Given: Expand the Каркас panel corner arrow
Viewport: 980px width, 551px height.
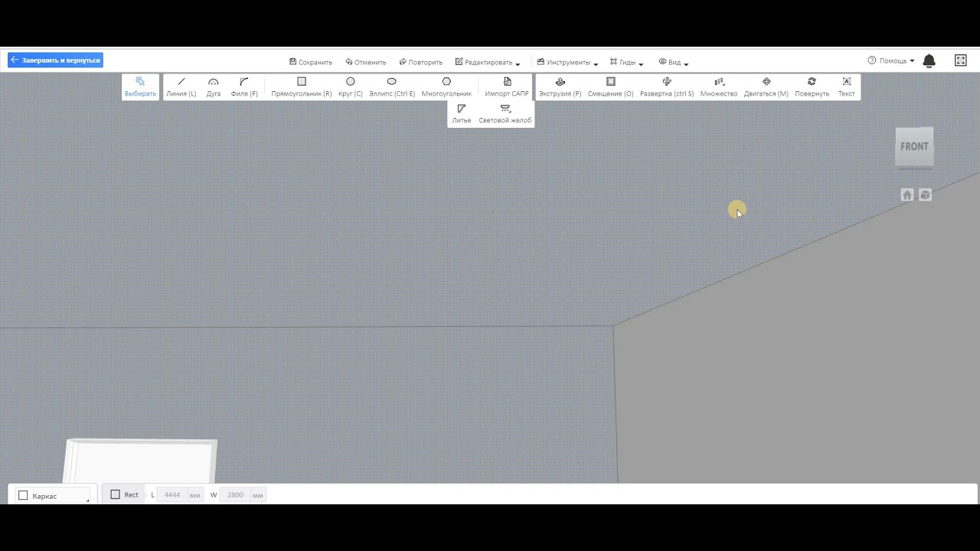Looking at the screenshot, I should 88,500.
